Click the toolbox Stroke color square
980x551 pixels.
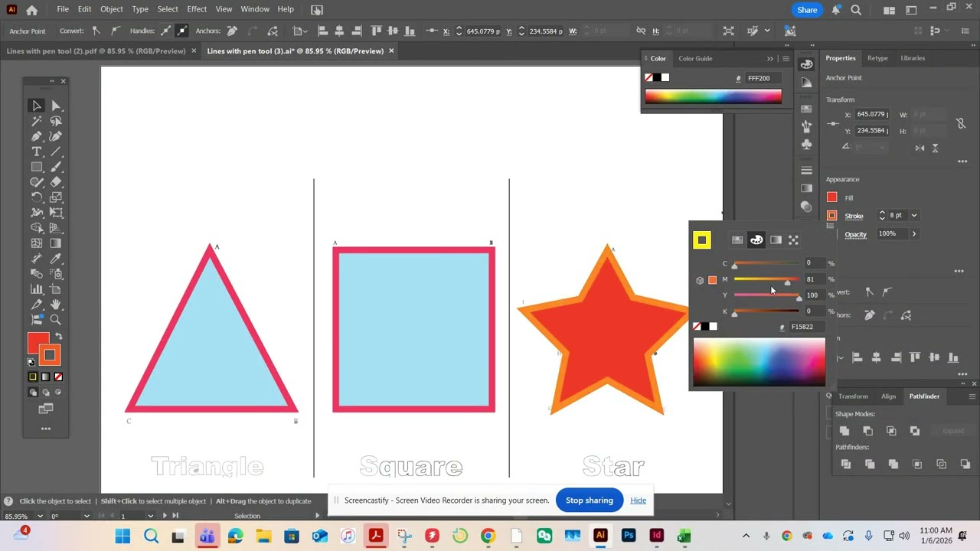(x=50, y=355)
